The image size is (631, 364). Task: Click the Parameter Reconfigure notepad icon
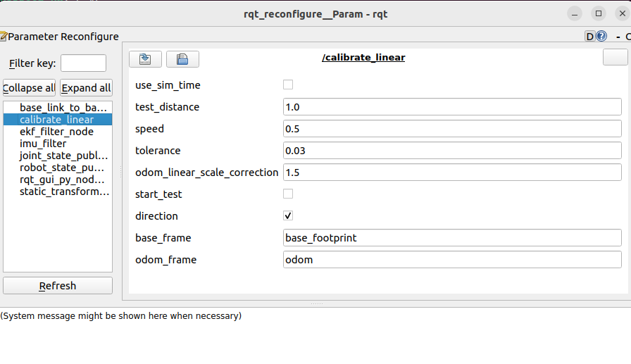[4, 37]
